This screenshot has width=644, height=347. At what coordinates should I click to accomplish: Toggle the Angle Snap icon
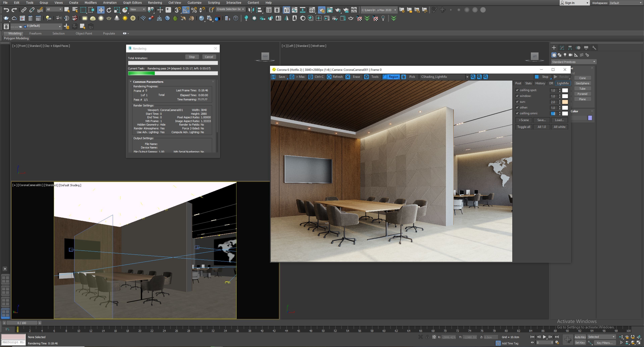tap(186, 10)
